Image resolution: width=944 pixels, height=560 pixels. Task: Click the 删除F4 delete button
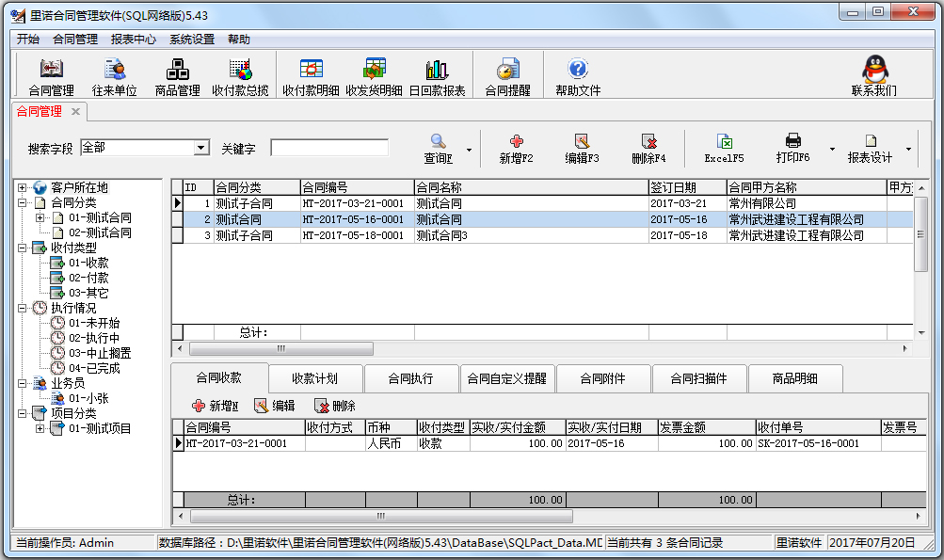648,148
